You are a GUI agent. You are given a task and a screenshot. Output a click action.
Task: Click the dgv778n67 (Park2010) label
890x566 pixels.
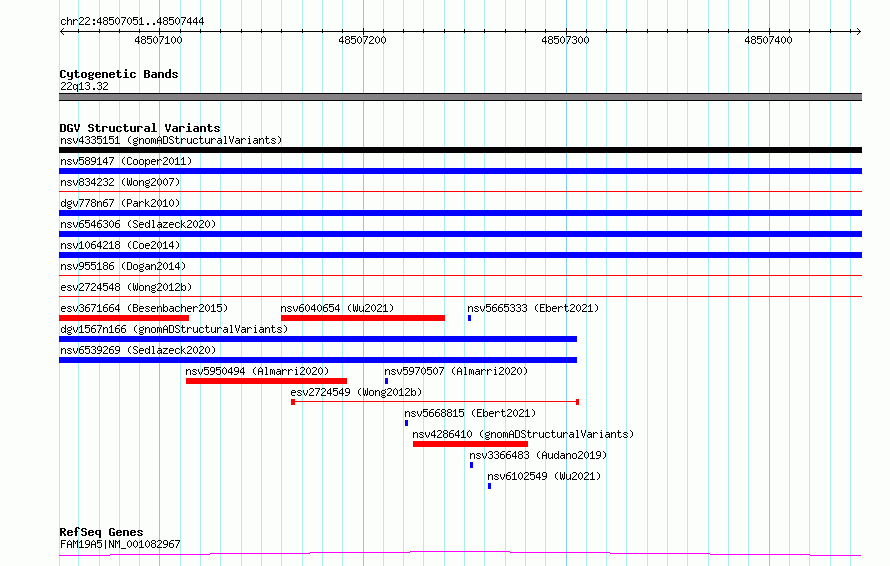point(120,203)
